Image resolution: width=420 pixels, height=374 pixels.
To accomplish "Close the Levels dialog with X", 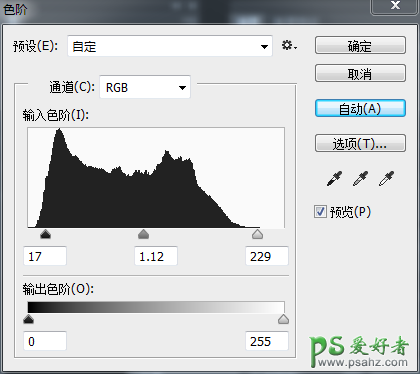I will pyautogui.click(x=395, y=6).
